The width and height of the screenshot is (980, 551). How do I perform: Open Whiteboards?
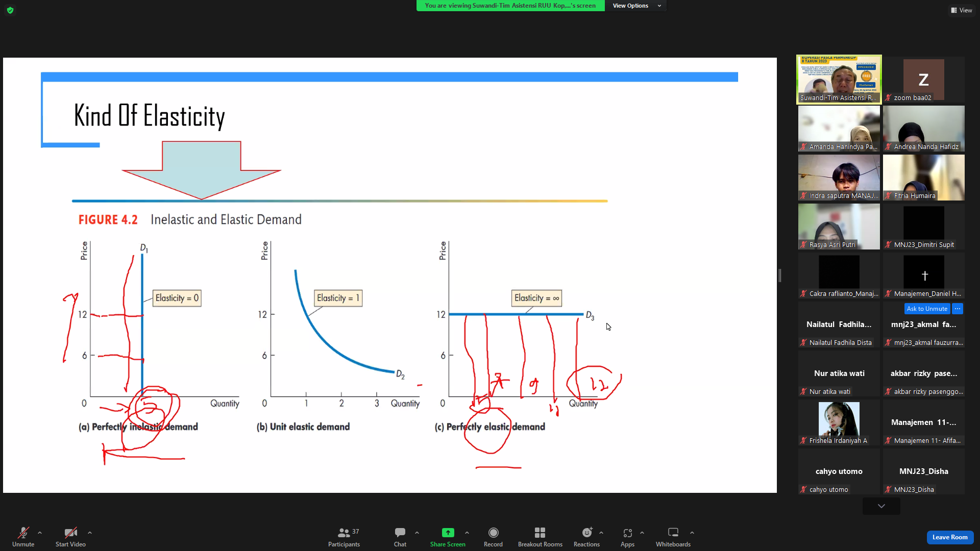pyautogui.click(x=673, y=537)
